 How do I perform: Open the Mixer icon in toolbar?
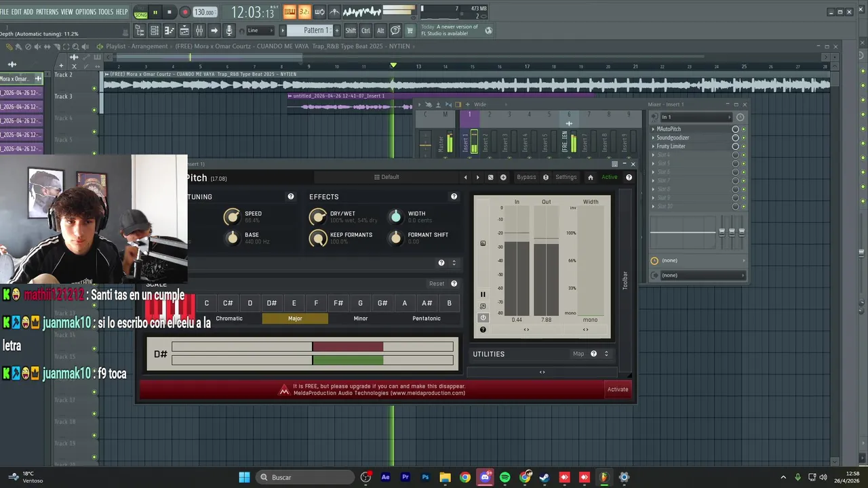199,30
